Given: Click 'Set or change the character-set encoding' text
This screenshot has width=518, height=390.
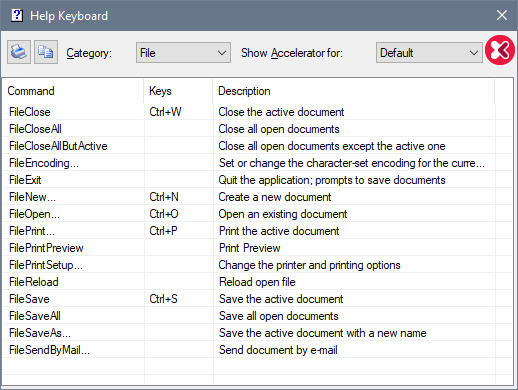Looking at the screenshot, I should pos(352,163).
